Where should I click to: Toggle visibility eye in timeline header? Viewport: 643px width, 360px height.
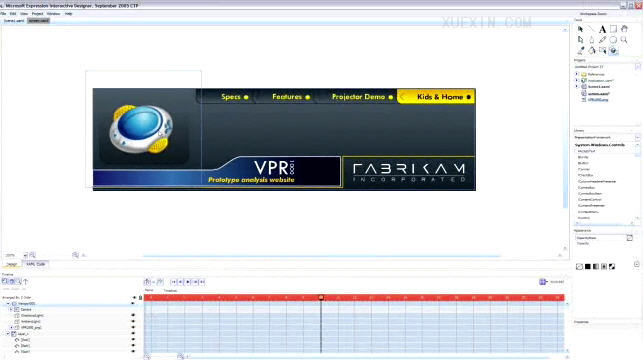click(134, 298)
